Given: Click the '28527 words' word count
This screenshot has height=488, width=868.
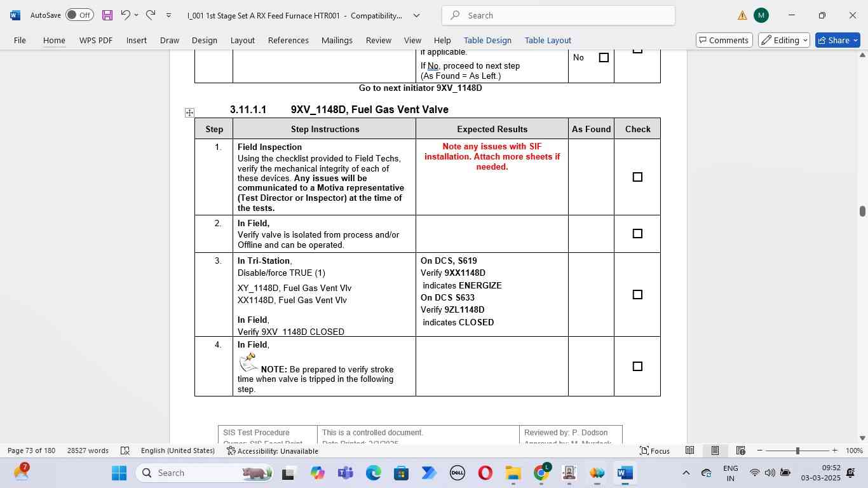Looking at the screenshot, I should (x=88, y=451).
